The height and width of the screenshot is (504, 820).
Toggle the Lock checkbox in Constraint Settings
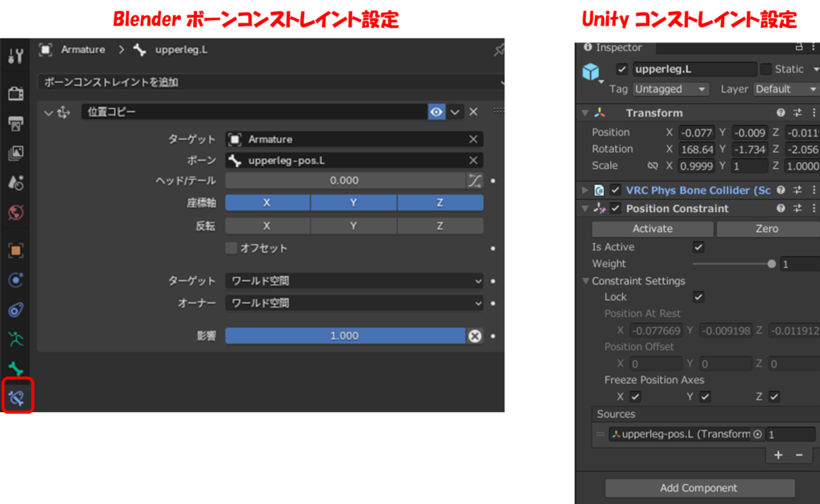[x=698, y=297]
